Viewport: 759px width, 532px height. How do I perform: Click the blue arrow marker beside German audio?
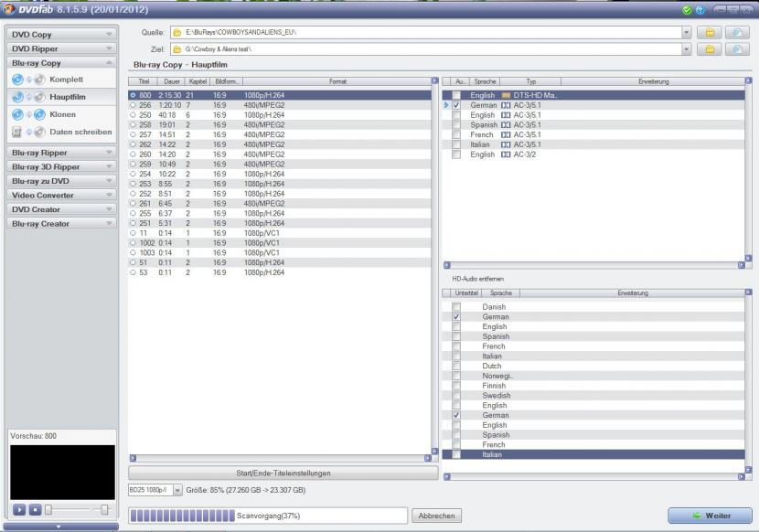coord(446,105)
